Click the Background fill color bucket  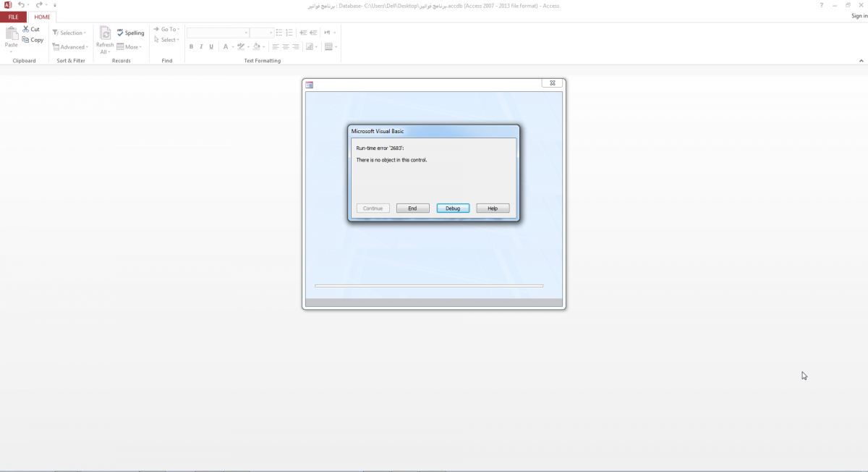(x=257, y=47)
